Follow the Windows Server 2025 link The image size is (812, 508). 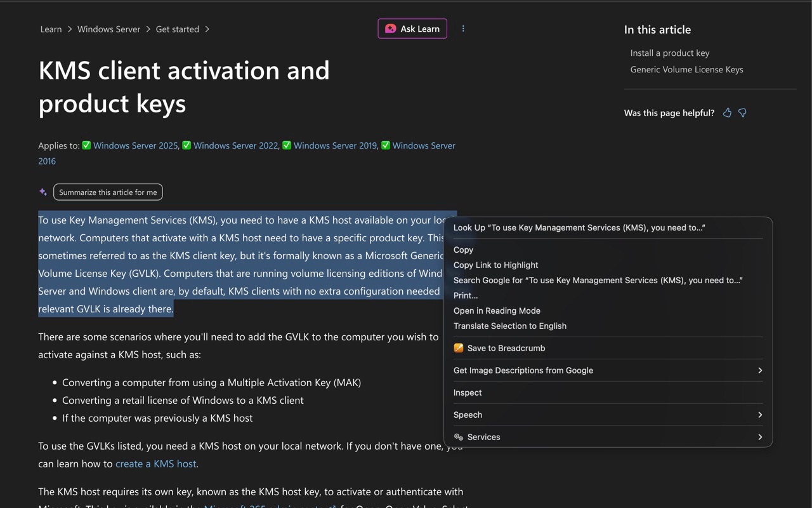(135, 145)
